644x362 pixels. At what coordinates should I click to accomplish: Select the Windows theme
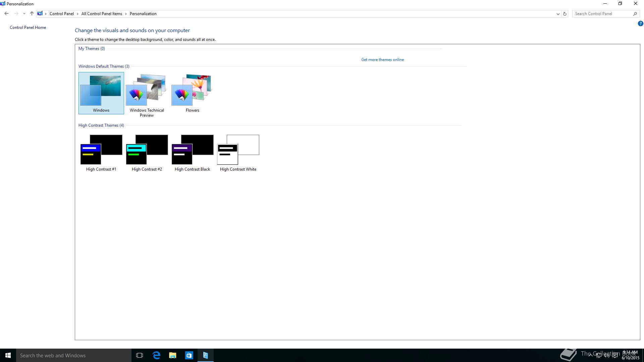[x=101, y=93]
